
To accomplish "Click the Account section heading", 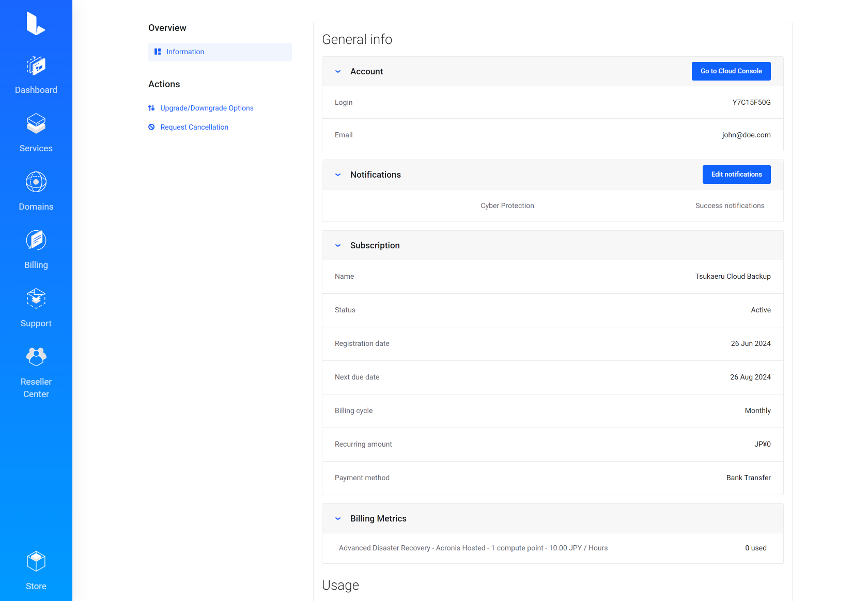I will tap(366, 71).
